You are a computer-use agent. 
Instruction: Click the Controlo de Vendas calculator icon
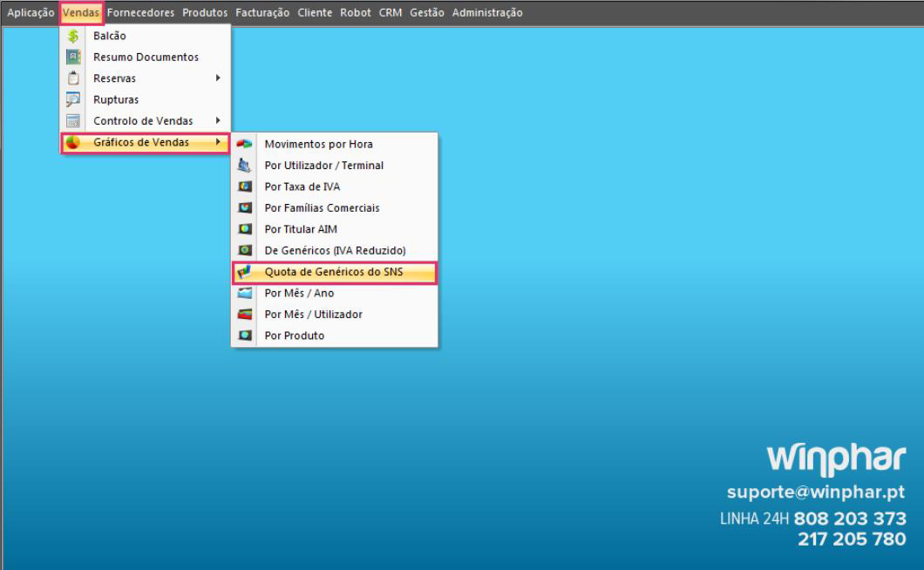pyautogui.click(x=73, y=121)
